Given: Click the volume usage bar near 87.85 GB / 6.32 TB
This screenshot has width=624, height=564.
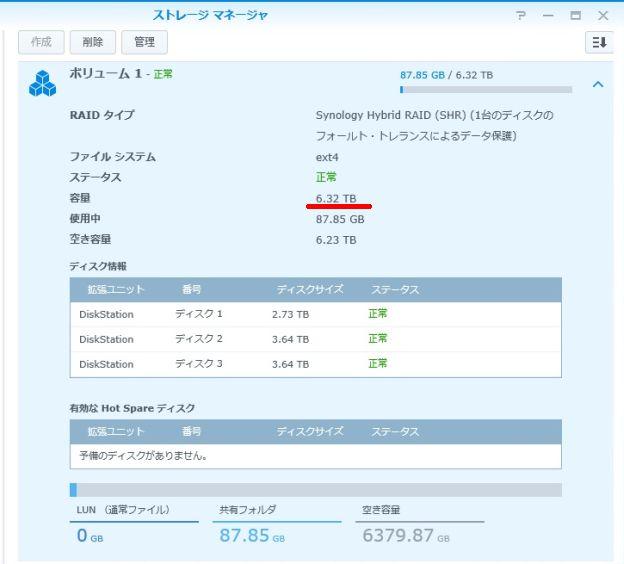Looking at the screenshot, I should tap(486, 90).
